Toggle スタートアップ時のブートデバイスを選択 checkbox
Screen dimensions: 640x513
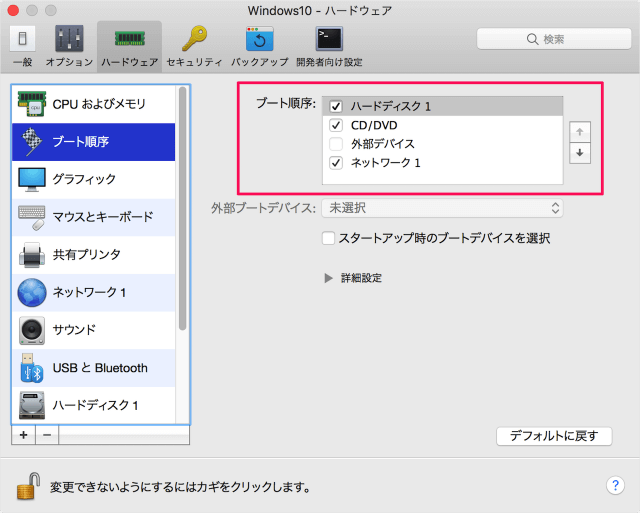point(328,238)
